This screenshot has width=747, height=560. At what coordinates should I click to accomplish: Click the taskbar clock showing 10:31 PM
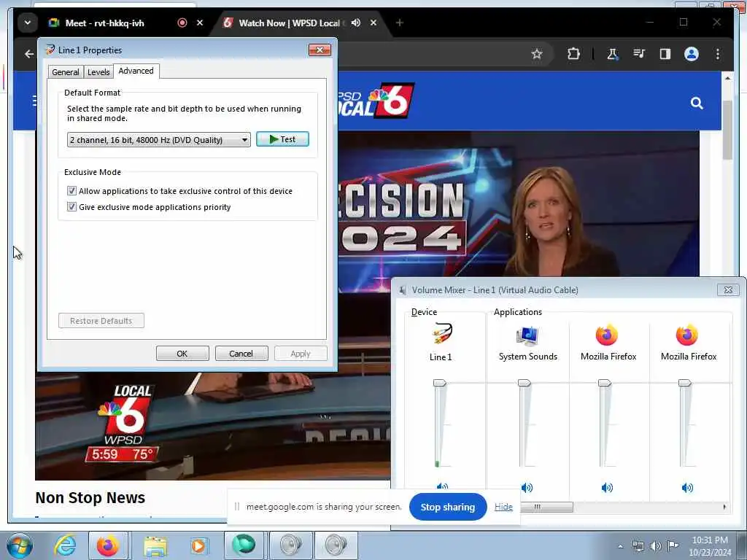tap(710, 546)
